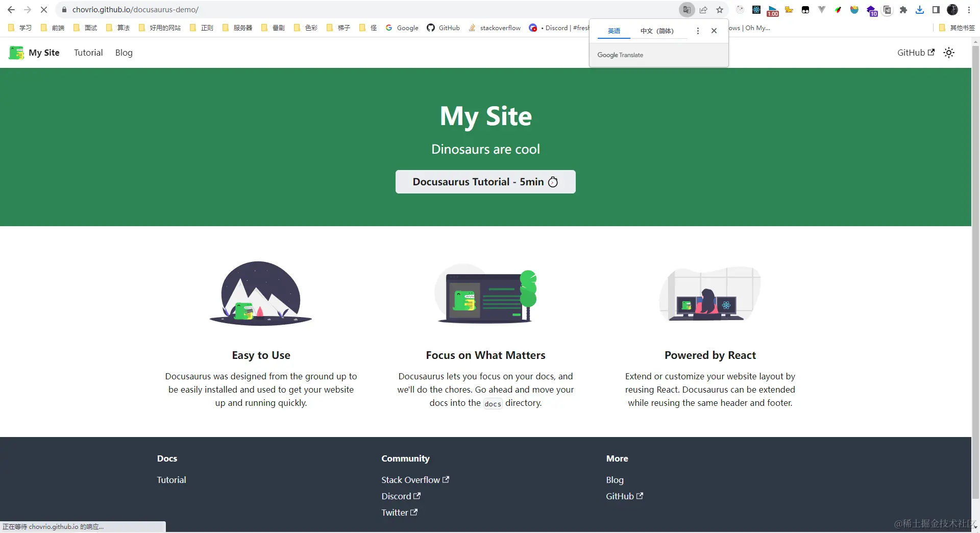Image resolution: width=980 pixels, height=533 pixels.
Task: Open the 学习 bookmark folder
Action: pos(20,28)
